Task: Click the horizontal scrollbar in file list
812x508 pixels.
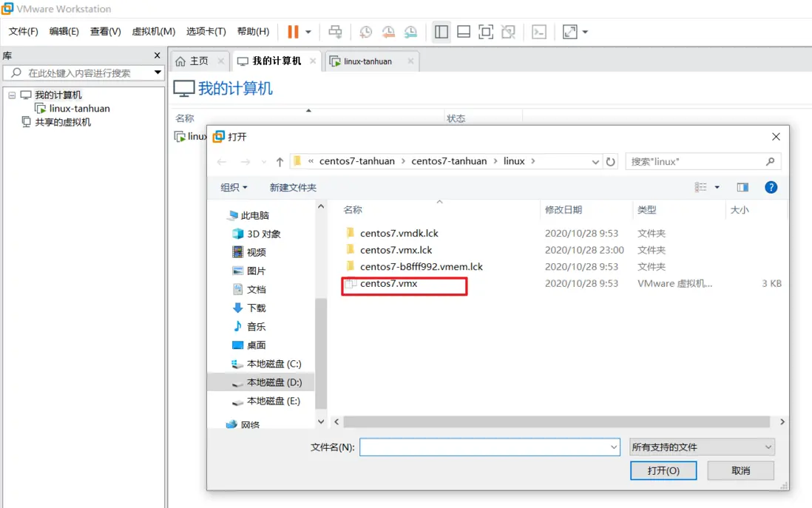Action: 557,422
